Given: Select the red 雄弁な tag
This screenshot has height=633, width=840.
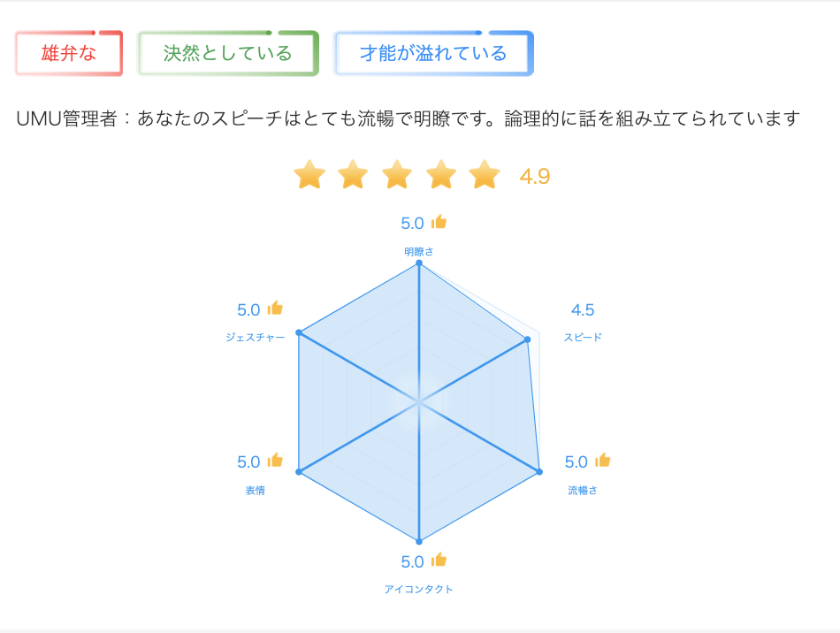Looking at the screenshot, I should pos(69,53).
